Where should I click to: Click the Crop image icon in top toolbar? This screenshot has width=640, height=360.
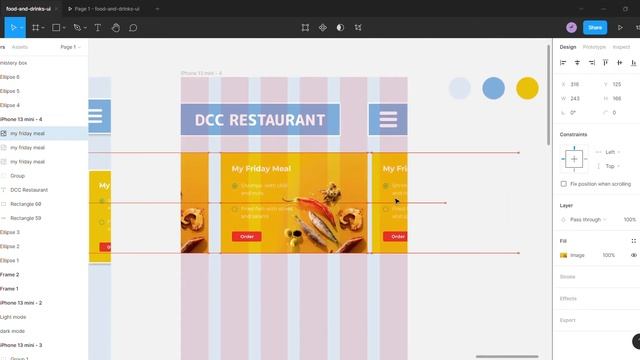tap(358, 27)
